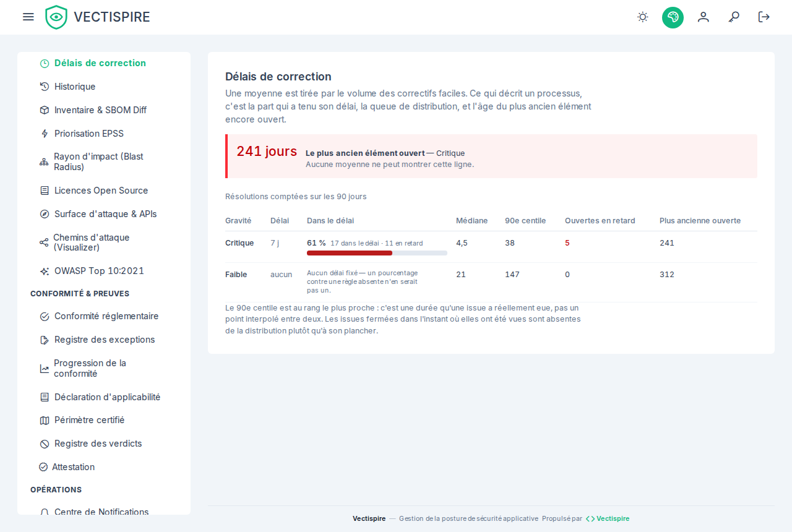Viewport: 792px width, 532px height.
Task: Open the color palette theme picker
Action: pos(673,17)
